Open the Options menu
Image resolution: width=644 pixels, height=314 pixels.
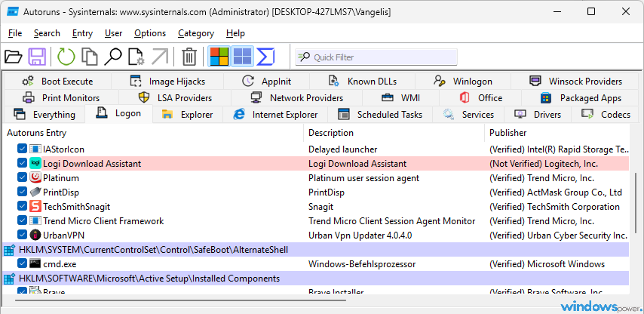pyautogui.click(x=150, y=33)
